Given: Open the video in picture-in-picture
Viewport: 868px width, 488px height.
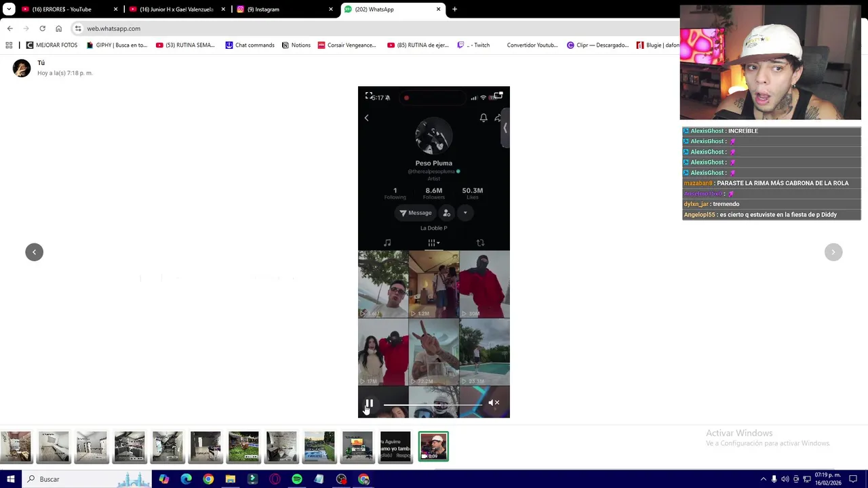Looking at the screenshot, I should coord(498,96).
